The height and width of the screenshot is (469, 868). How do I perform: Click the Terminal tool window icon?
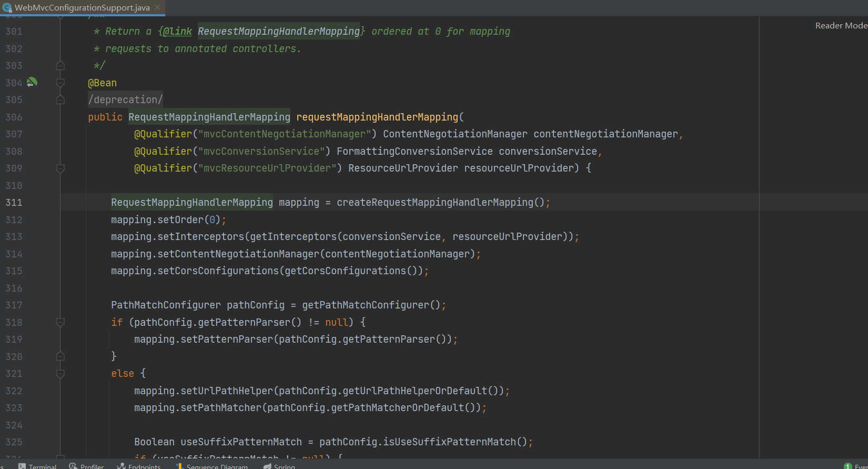(22, 466)
